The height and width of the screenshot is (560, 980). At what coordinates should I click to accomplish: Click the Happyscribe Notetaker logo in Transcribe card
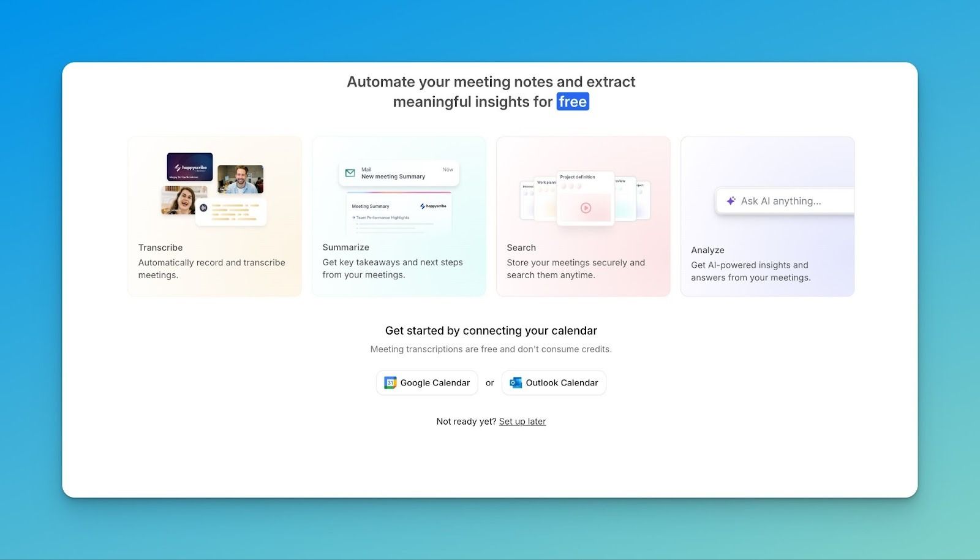[190, 168]
